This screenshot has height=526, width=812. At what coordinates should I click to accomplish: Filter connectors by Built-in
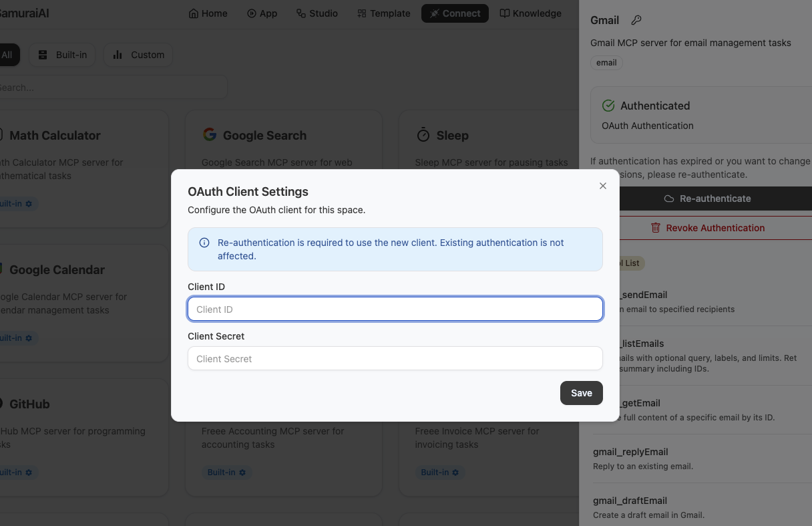62,55
